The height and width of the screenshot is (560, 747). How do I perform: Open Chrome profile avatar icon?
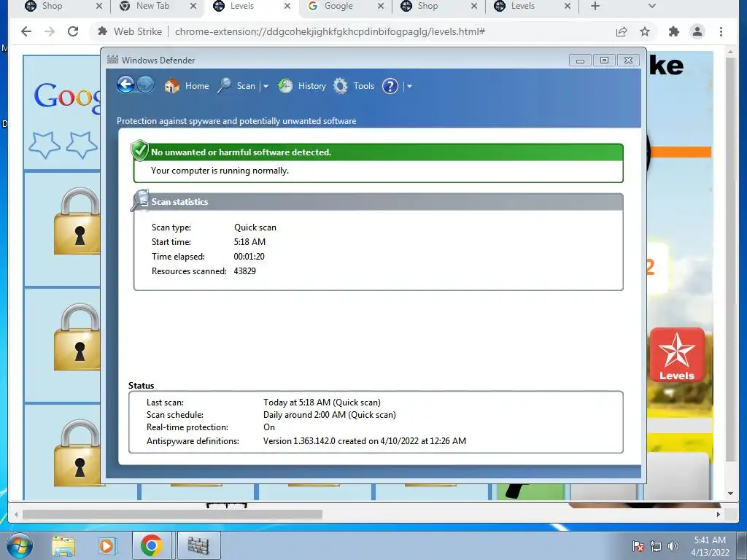tap(697, 31)
